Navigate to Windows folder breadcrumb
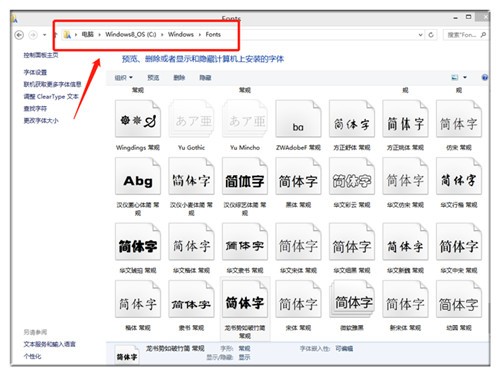 181,34
